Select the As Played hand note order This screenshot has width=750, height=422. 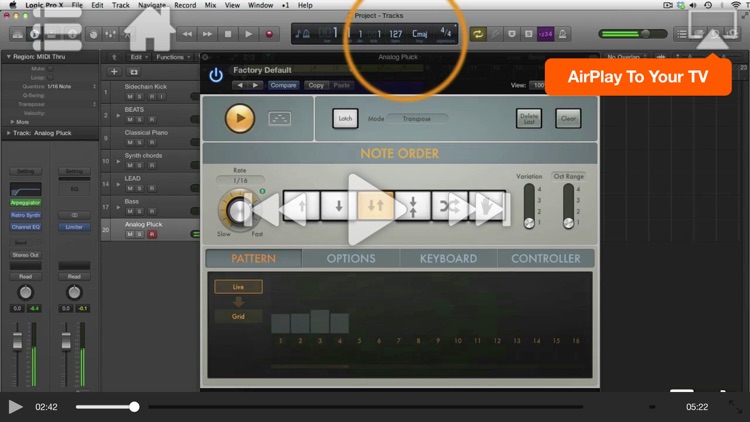click(x=487, y=206)
